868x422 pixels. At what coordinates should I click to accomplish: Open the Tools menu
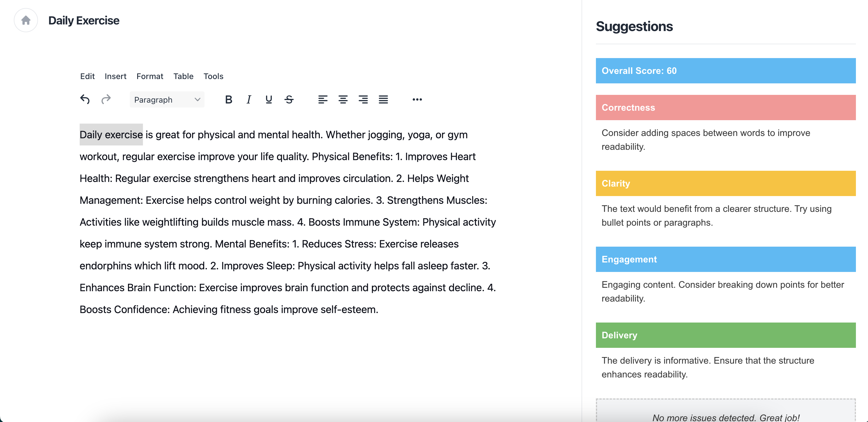(213, 76)
